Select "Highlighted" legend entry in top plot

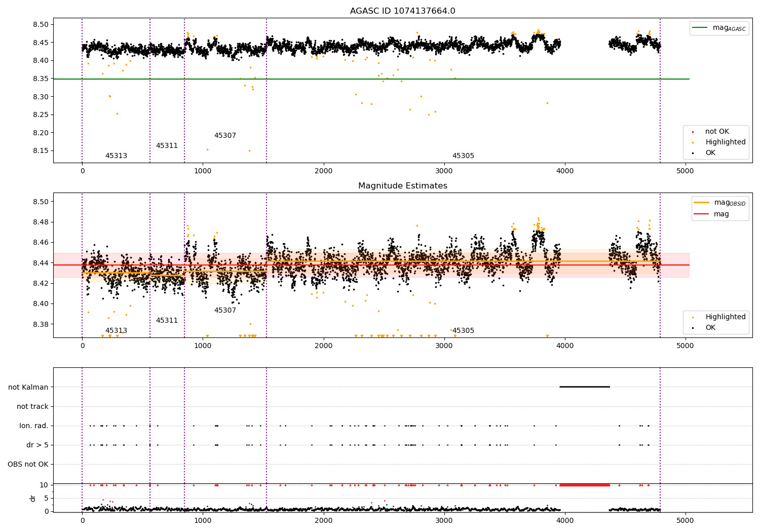(719, 142)
